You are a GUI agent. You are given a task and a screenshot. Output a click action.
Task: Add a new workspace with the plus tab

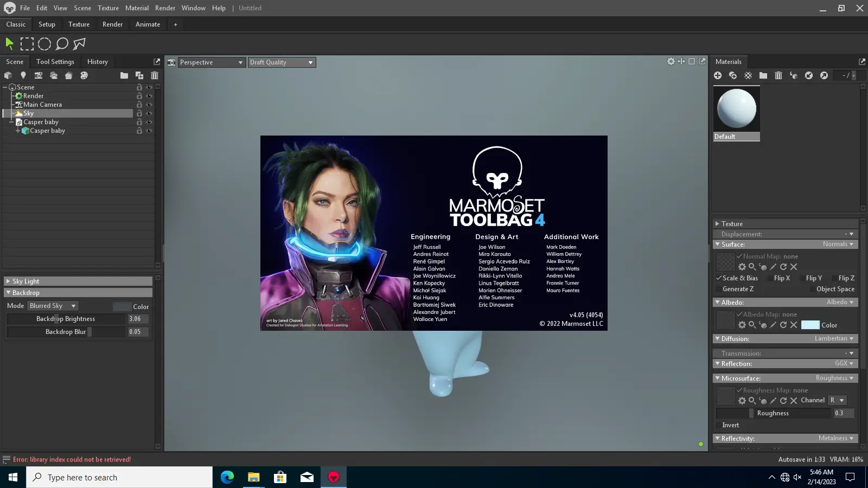(x=175, y=24)
